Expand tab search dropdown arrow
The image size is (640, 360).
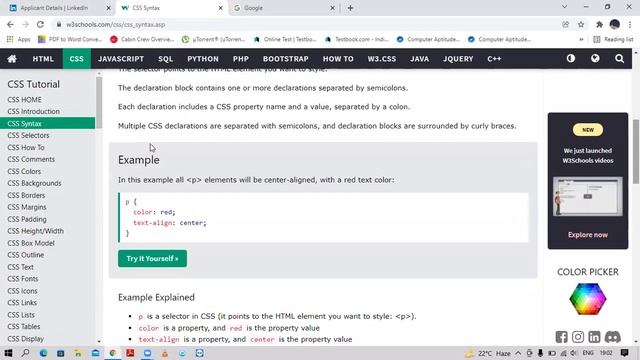click(x=564, y=7)
